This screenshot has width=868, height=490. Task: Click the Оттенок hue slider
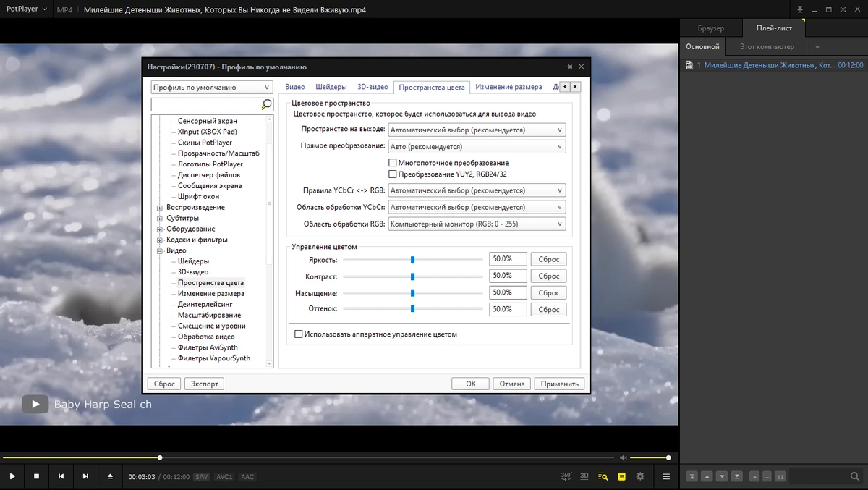412,309
